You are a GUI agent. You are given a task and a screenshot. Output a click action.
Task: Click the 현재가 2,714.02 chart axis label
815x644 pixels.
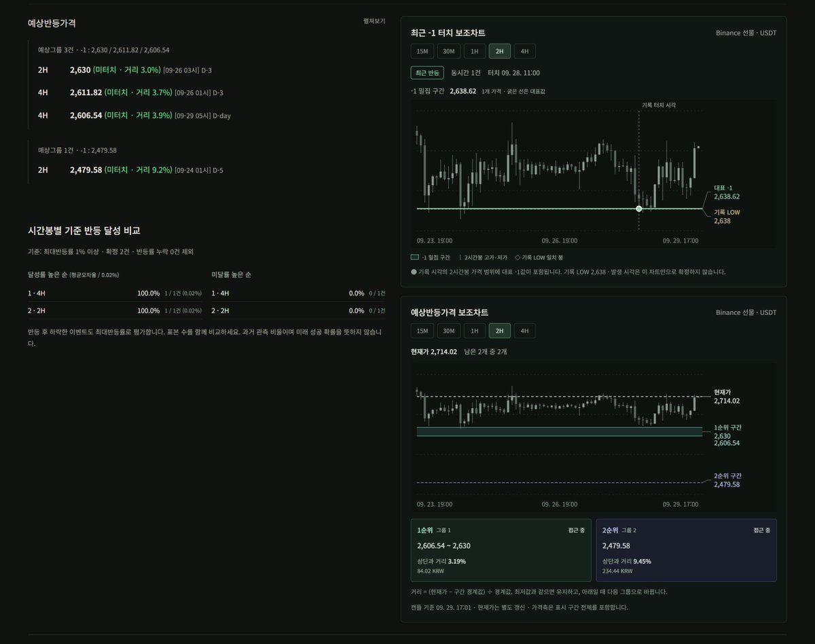point(727,397)
